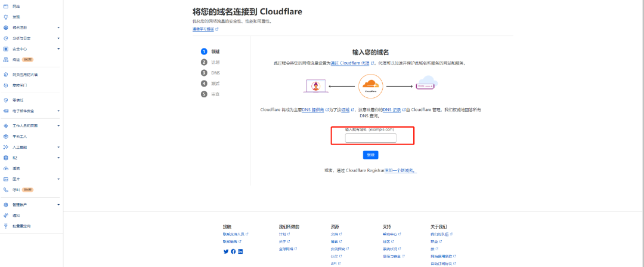Expand the 图片 sidebar arrow
This screenshot has width=644, height=267.
pyautogui.click(x=58, y=179)
